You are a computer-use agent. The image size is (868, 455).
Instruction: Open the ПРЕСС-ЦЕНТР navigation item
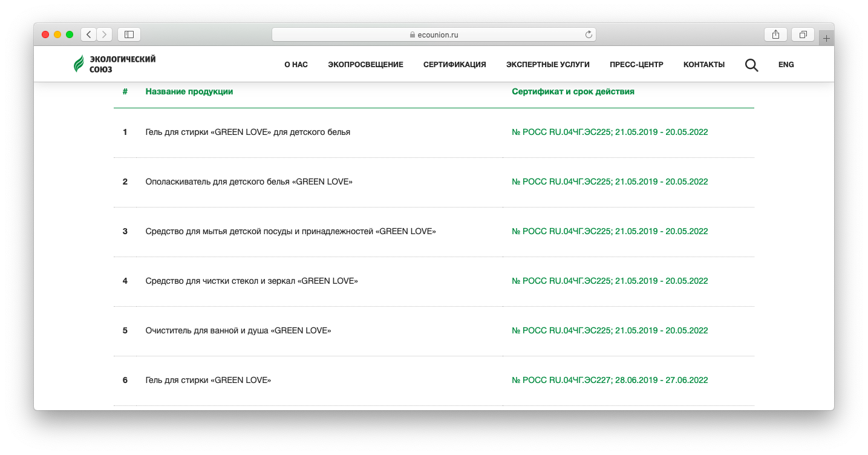tap(636, 65)
